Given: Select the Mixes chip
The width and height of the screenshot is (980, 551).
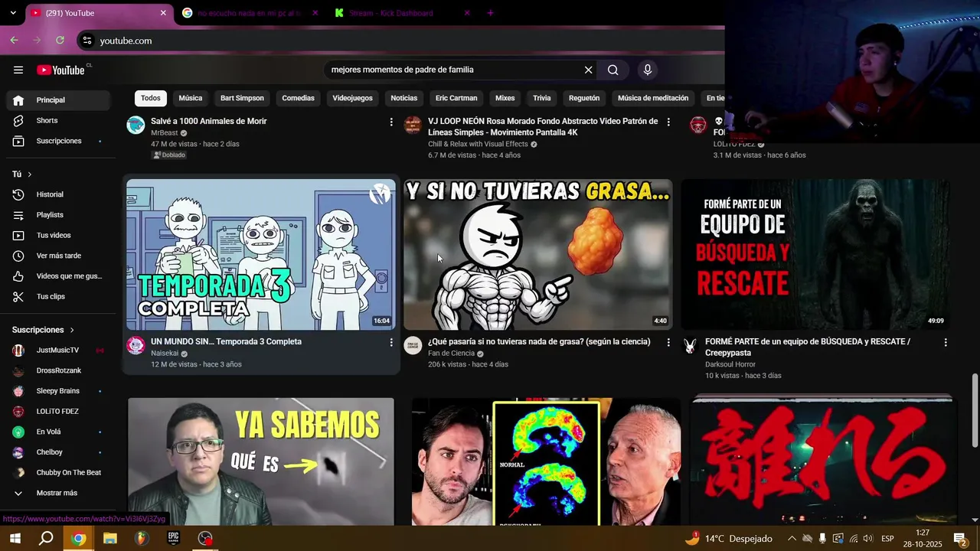Looking at the screenshot, I should 505,98.
